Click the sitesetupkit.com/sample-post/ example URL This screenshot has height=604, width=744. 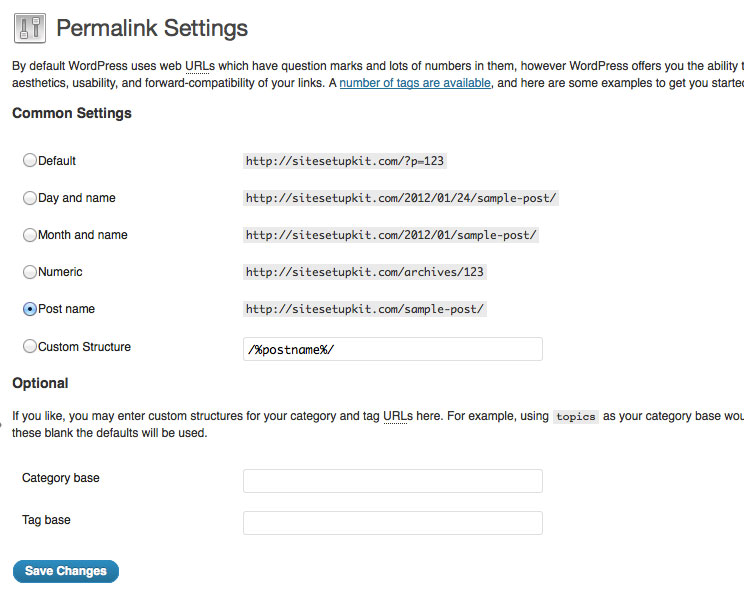tap(364, 309)
